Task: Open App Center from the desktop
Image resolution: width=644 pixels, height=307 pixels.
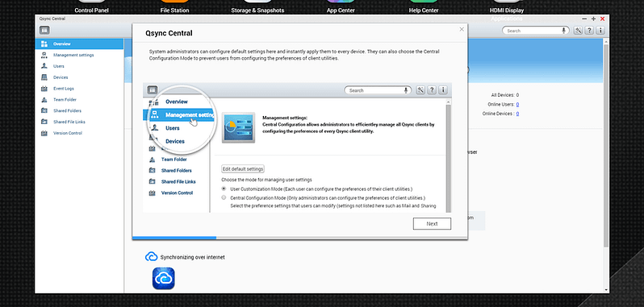Action: [341, 7]
